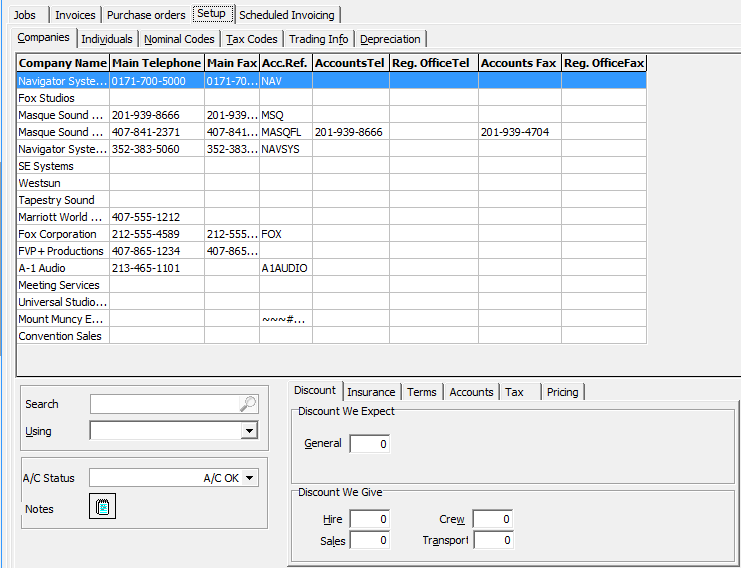Click the Main Telephone column header
This screenshot has height=568, width=741.
click(x=156, y=63)
